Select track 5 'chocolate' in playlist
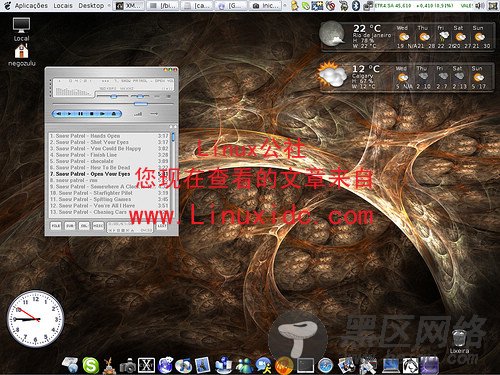Viewport: 500px width, 375px height. pyautogui.click(x=109, y=161)
